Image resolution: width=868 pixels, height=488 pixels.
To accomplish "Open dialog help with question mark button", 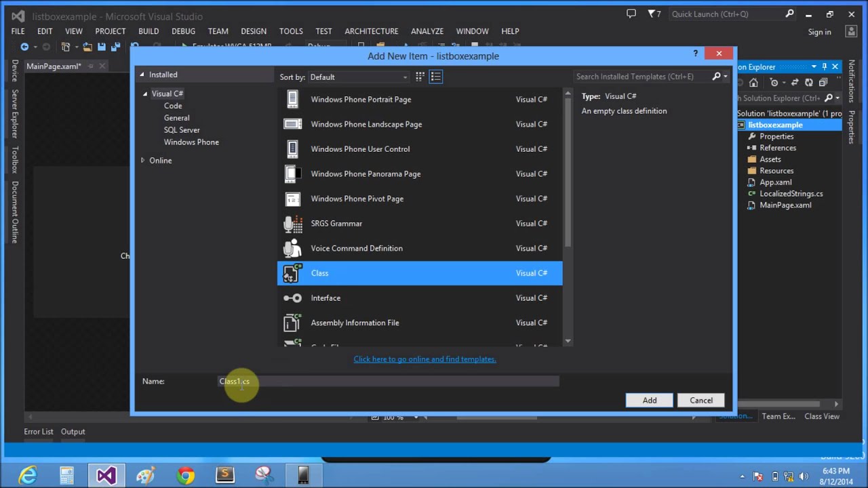I will point(695,54).
